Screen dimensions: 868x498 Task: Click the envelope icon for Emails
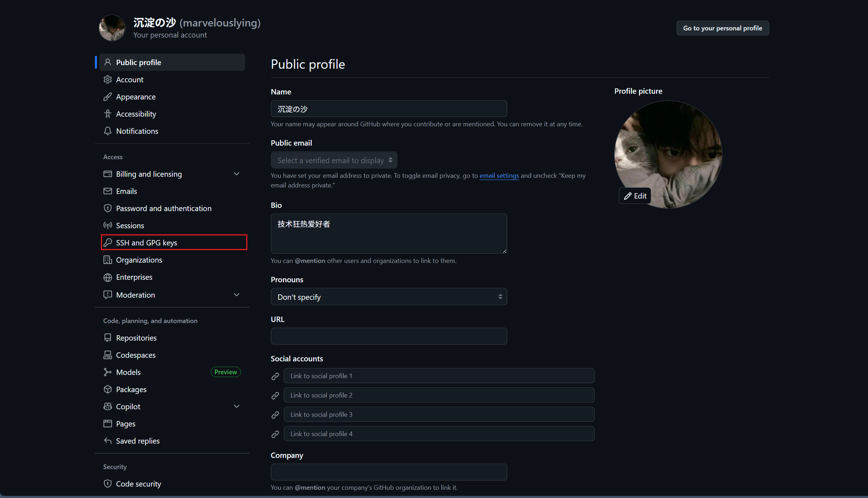108,191
